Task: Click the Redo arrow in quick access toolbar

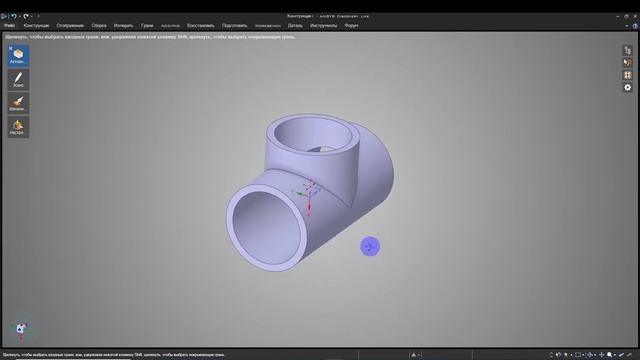Action: (26, 16)
